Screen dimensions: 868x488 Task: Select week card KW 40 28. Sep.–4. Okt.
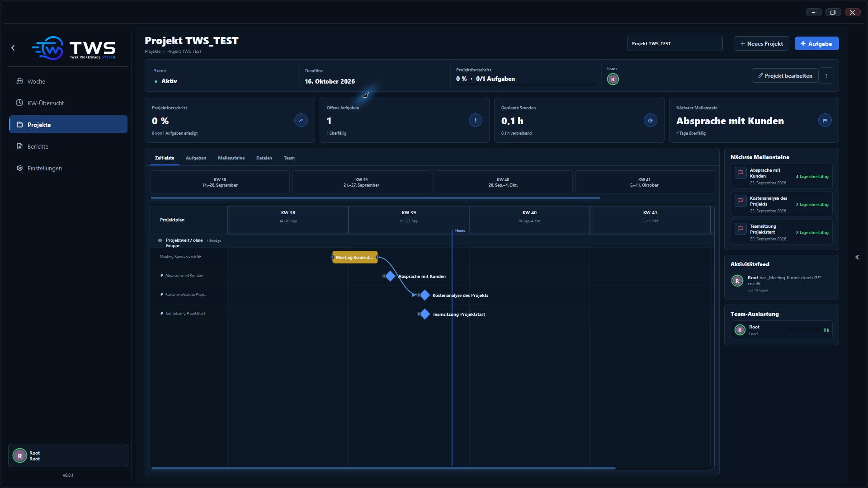[503, 182]
